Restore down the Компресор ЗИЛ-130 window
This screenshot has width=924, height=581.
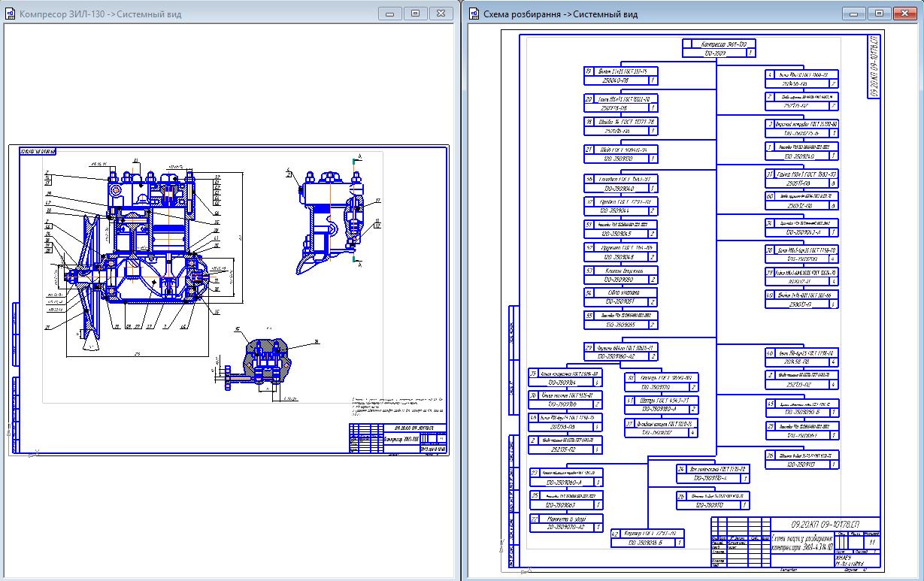pyautogui.click(x=414, y=13)
